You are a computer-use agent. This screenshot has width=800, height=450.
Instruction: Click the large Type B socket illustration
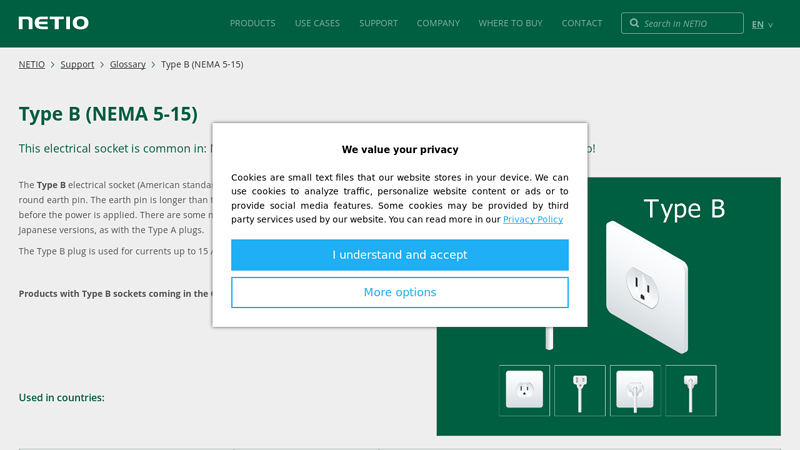(x=647, y=285)
